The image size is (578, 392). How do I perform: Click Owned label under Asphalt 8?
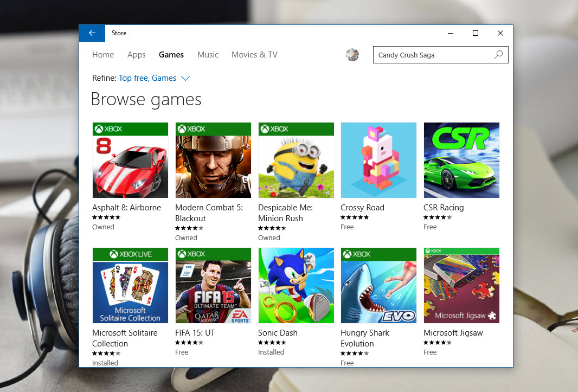tap(103, 227)
